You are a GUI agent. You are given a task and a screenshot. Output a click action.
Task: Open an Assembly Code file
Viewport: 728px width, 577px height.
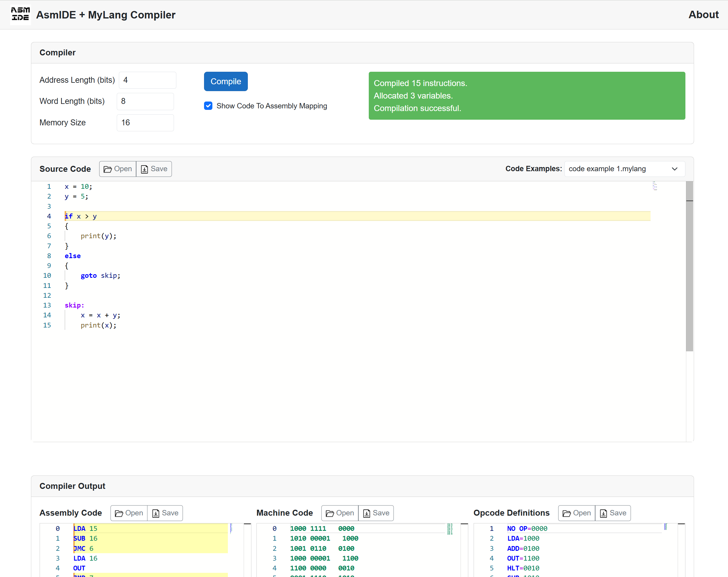click(x=129, y=513)
